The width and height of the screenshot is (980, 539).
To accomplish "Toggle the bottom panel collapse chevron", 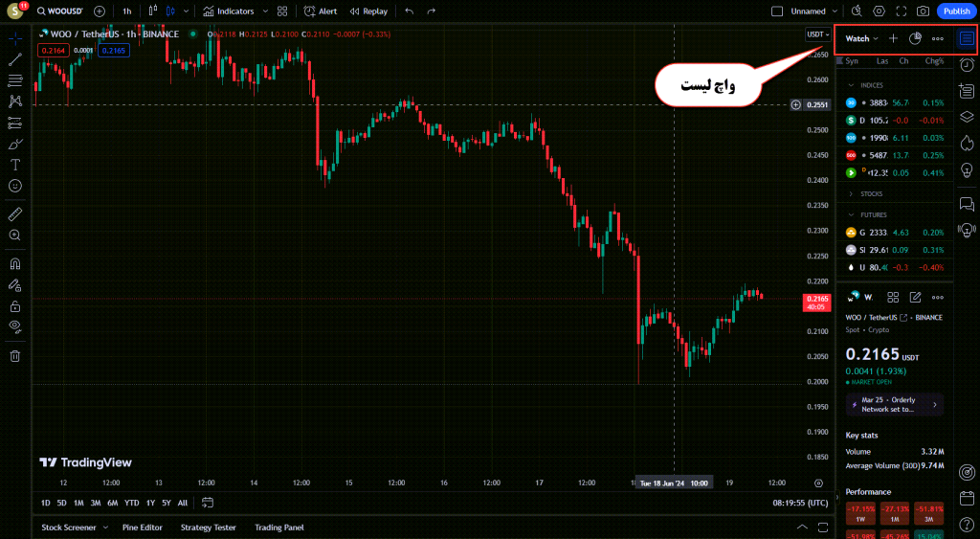I will (x=802, y=528).
